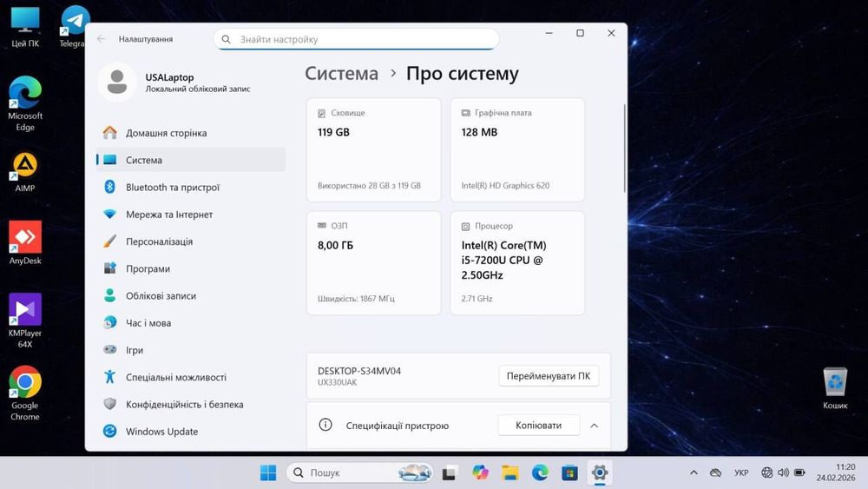
Task: Collapse Специфікації пристрою section
Action: 594,426
